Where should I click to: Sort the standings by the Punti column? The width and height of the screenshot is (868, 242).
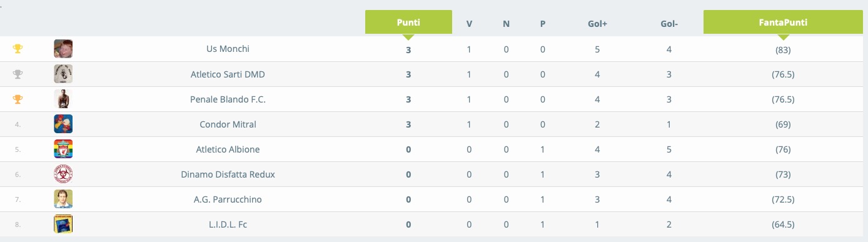click(408, 22)
